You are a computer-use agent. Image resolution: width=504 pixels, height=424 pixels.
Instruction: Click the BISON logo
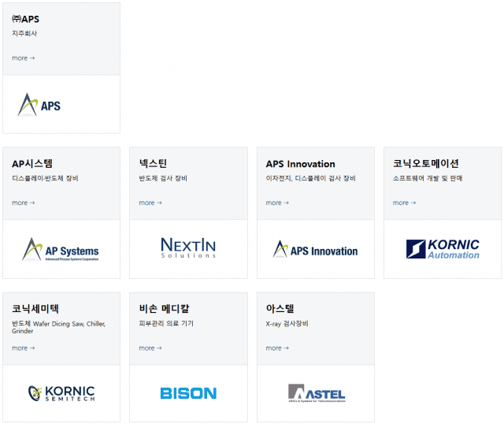point(188,393)
